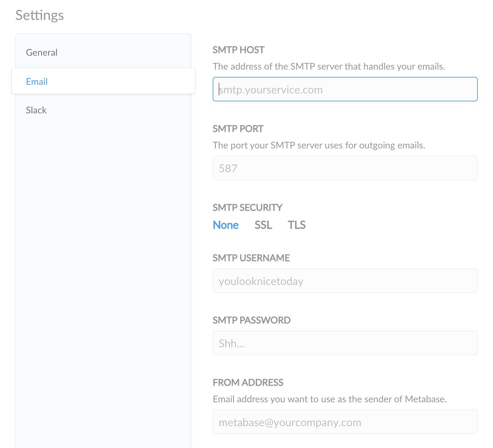
Task: Select SSL as SMTP security
Action: [263, 225]
